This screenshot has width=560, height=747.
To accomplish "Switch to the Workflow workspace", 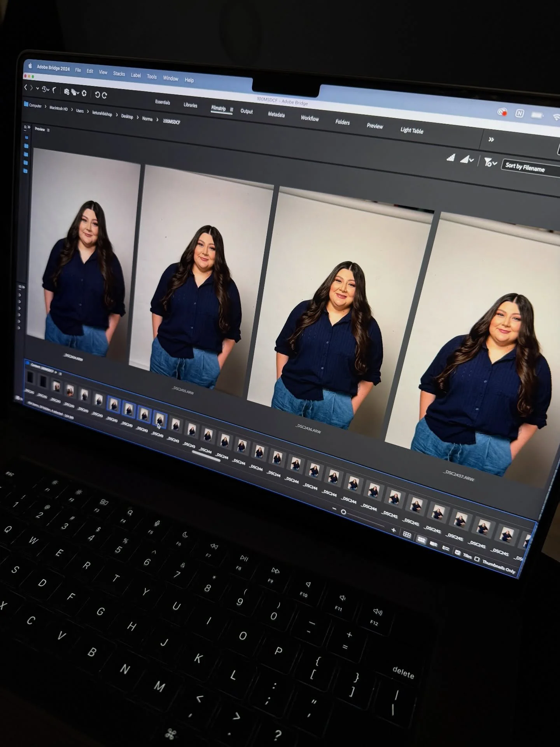I will (310, 118).
